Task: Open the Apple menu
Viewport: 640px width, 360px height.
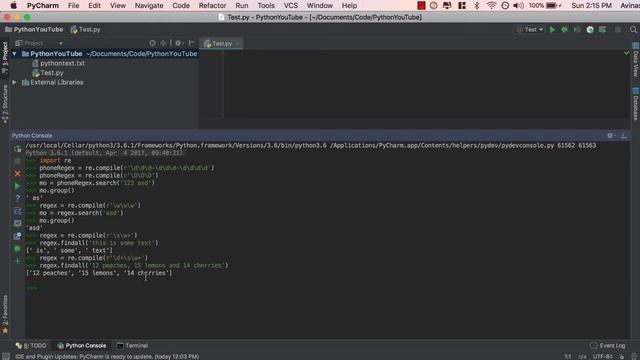Action: pyautogui.click(x=13, y=6)
